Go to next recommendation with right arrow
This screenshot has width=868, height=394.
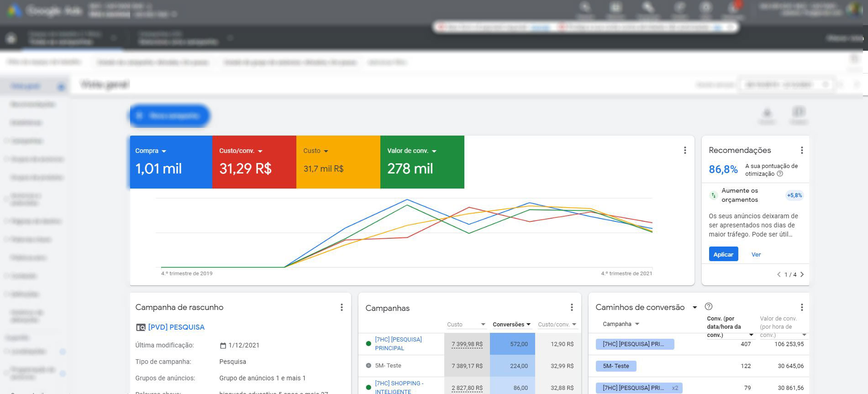click(802, 274)
